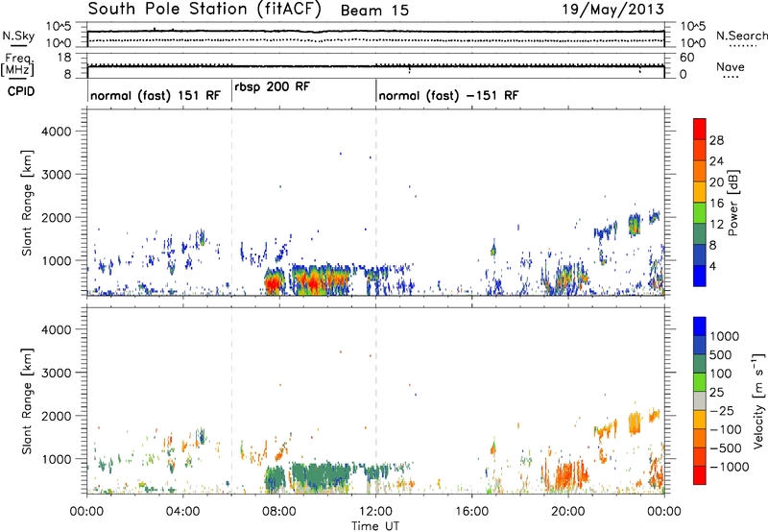
Task: Click the '20:00' time axis label
Action: [568, 512]
